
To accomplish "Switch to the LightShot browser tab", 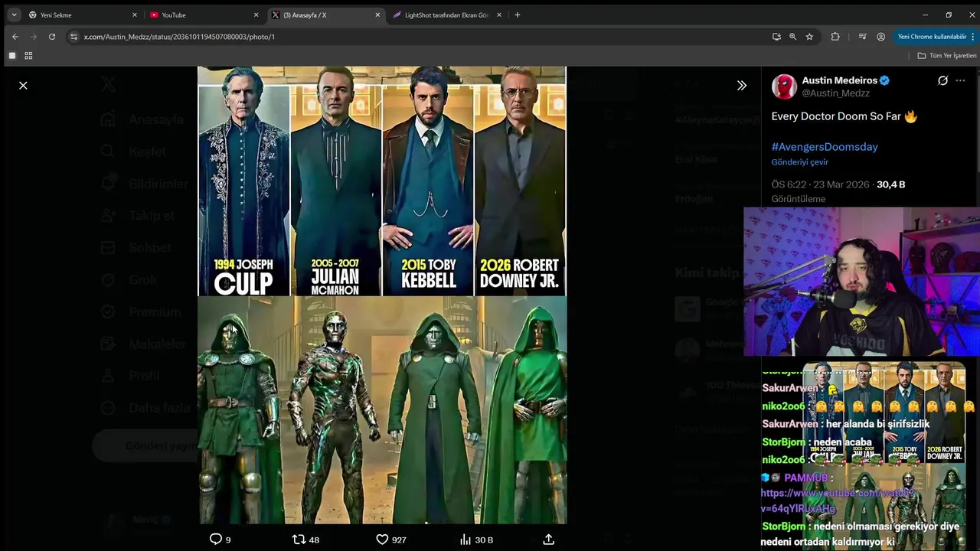I will pyautogui.click(x=447, y=15).
